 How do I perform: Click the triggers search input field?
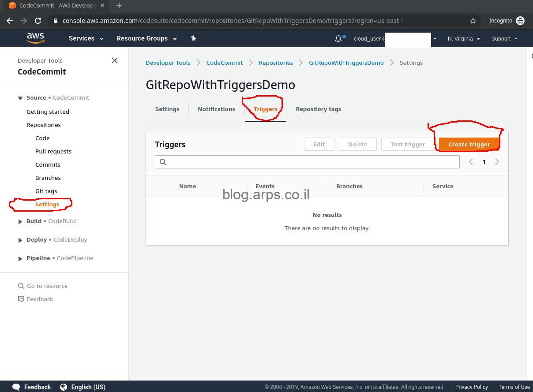click(307, 162)
